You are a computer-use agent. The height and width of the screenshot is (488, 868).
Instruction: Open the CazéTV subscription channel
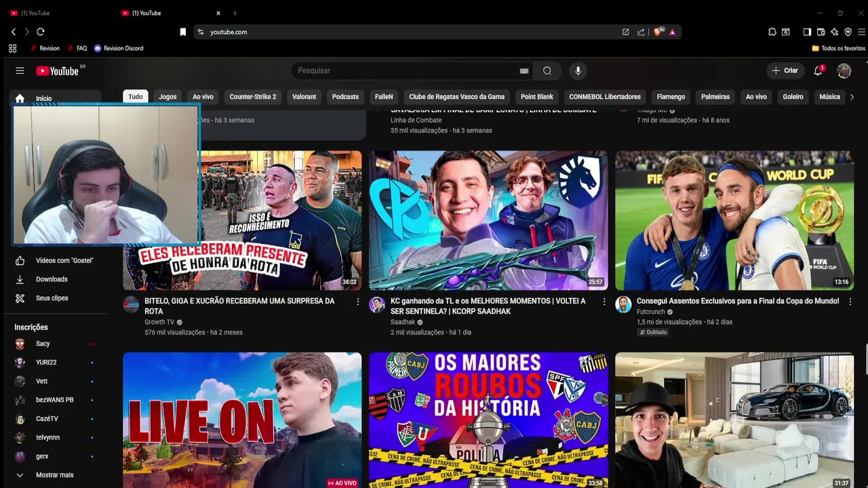[56, 419]
